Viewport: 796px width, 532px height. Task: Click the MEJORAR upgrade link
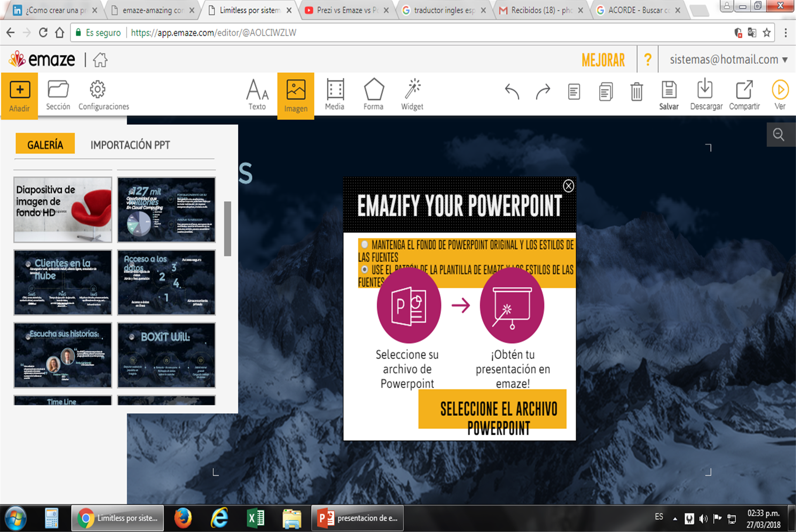(603, 60)
